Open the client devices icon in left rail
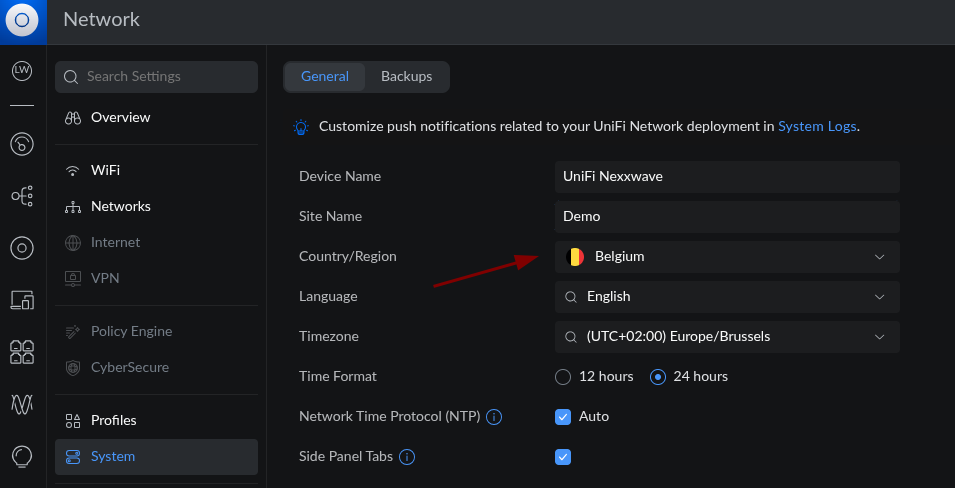The image size is (955, 488). tap(22, 299)
